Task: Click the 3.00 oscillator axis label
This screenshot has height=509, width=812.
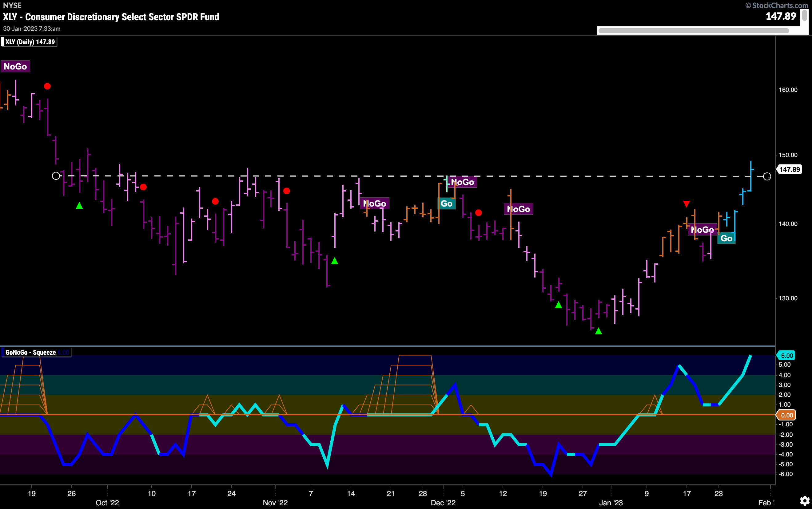Action: pos(785,385)
